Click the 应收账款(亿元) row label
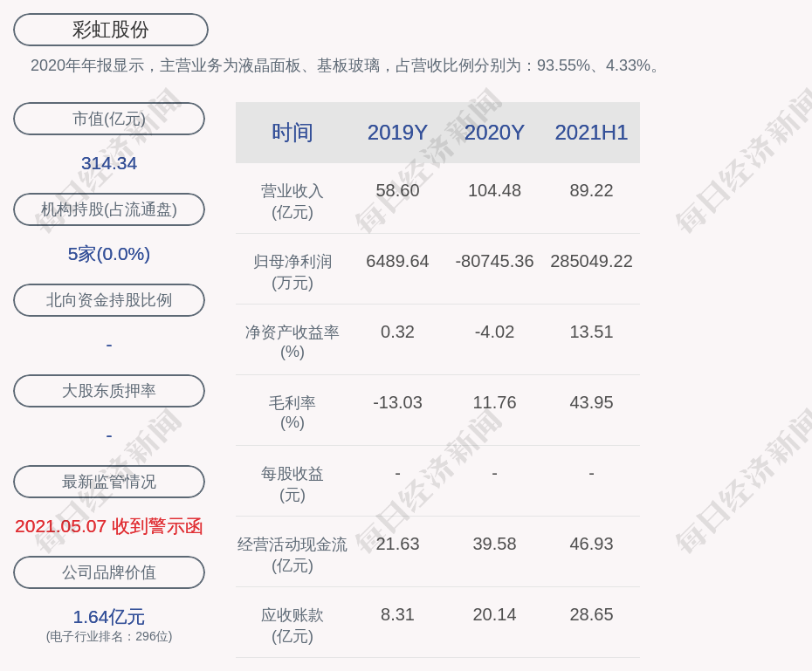The height and width of the screenshot is (671, 812). (292, 626)
